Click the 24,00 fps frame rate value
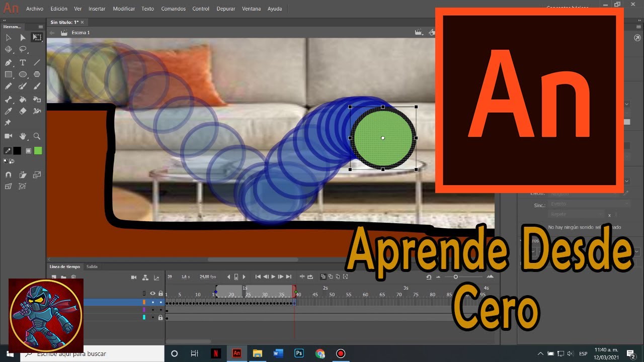644x362 pixels. point(208,277)
